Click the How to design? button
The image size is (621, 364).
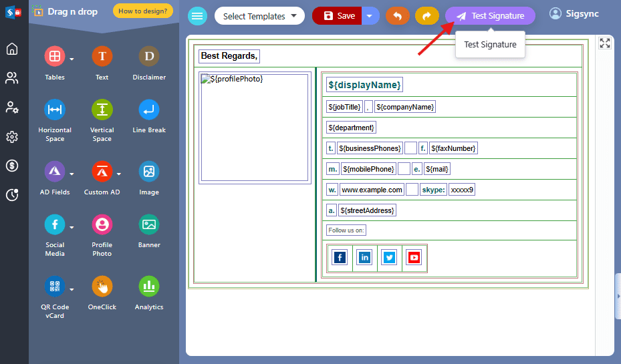[142, 11]
